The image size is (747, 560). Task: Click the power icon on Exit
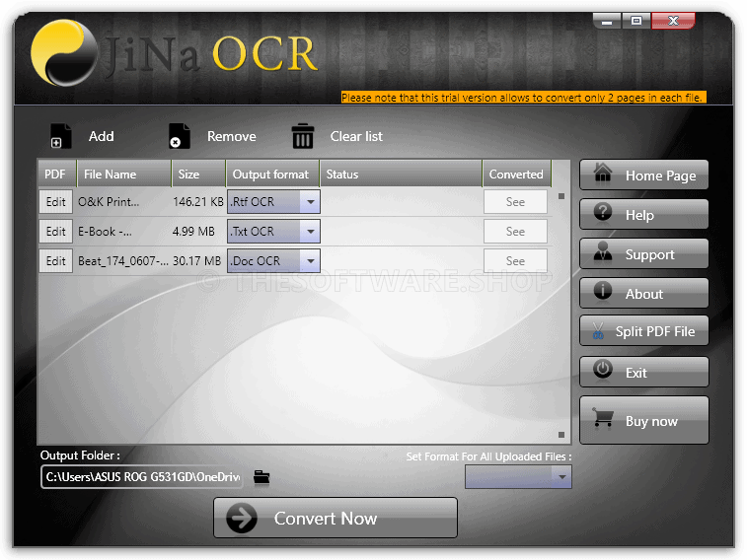click(603, 369)
